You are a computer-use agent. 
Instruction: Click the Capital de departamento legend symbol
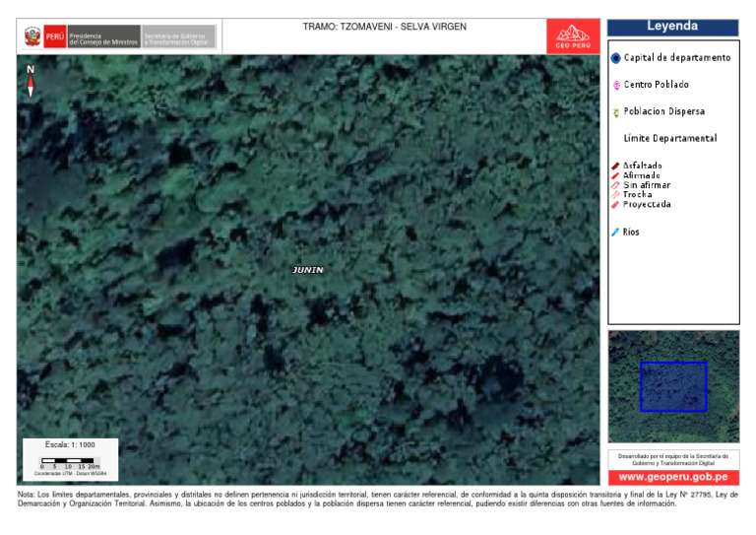615,58
